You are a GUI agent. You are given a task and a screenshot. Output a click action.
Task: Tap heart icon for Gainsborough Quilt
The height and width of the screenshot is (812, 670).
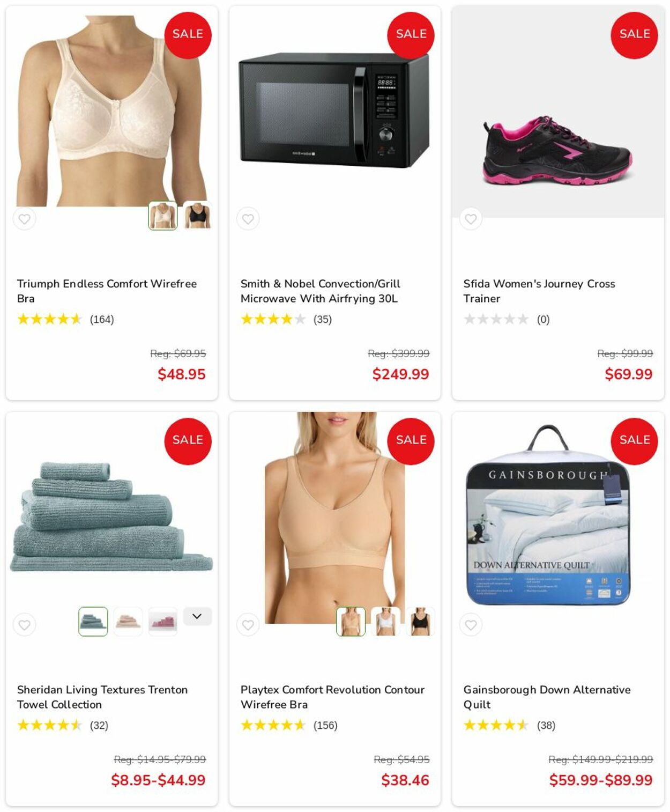point(471,625)
